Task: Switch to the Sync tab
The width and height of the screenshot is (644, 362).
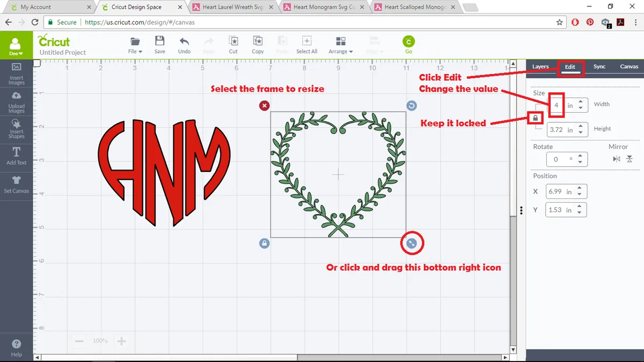Action: click(x=599, y=67)
